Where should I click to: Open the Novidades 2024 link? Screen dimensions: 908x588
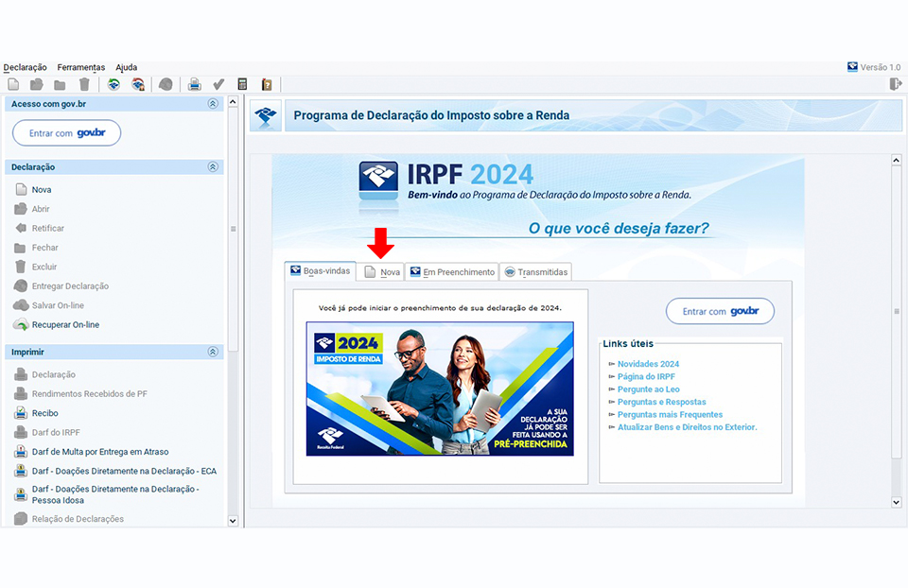[x=648, y=364]
